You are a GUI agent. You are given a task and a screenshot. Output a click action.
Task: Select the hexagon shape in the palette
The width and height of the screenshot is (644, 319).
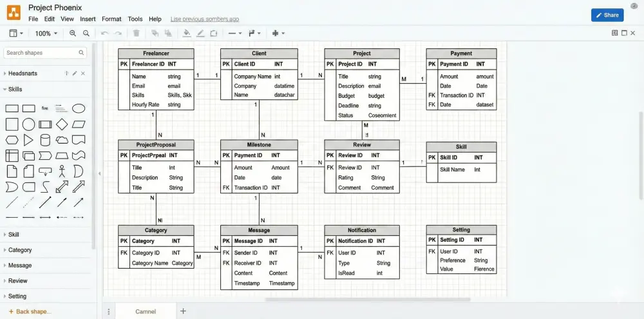click(12, 140)
